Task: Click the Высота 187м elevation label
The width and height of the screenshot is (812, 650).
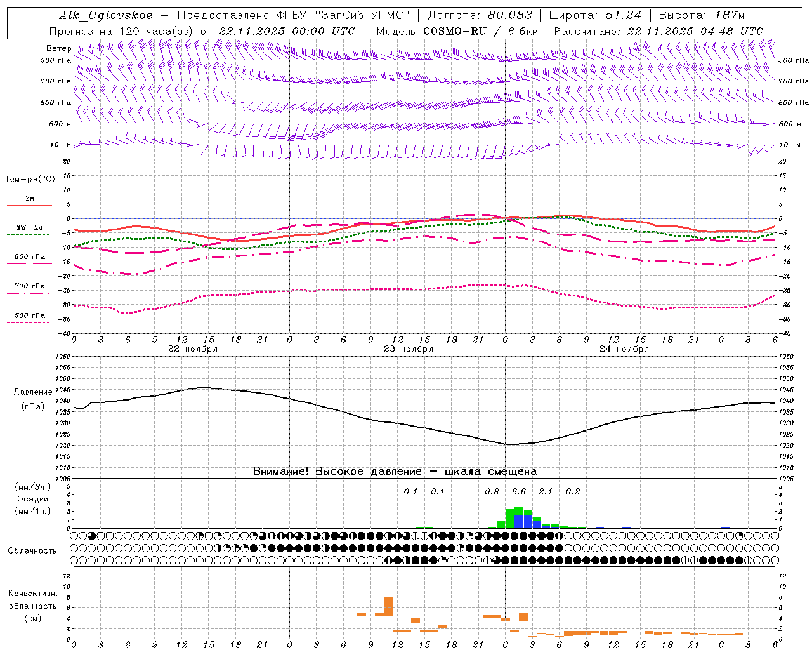Action: [x=702, y=15]
